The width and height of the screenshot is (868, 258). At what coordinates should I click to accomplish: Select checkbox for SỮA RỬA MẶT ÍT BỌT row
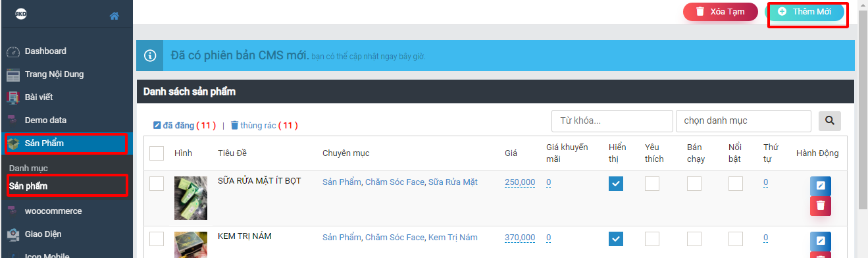157,184
